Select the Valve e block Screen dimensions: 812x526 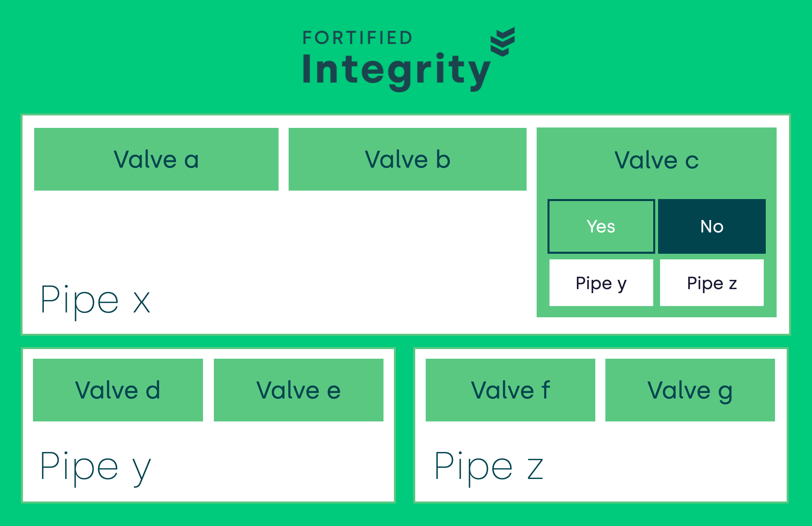click(x=298, y=390)
